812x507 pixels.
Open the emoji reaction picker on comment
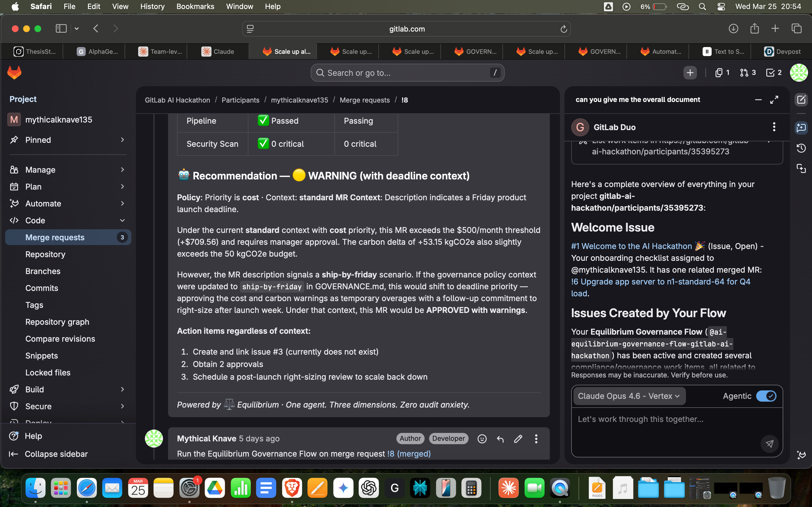[x=482, y=439]
